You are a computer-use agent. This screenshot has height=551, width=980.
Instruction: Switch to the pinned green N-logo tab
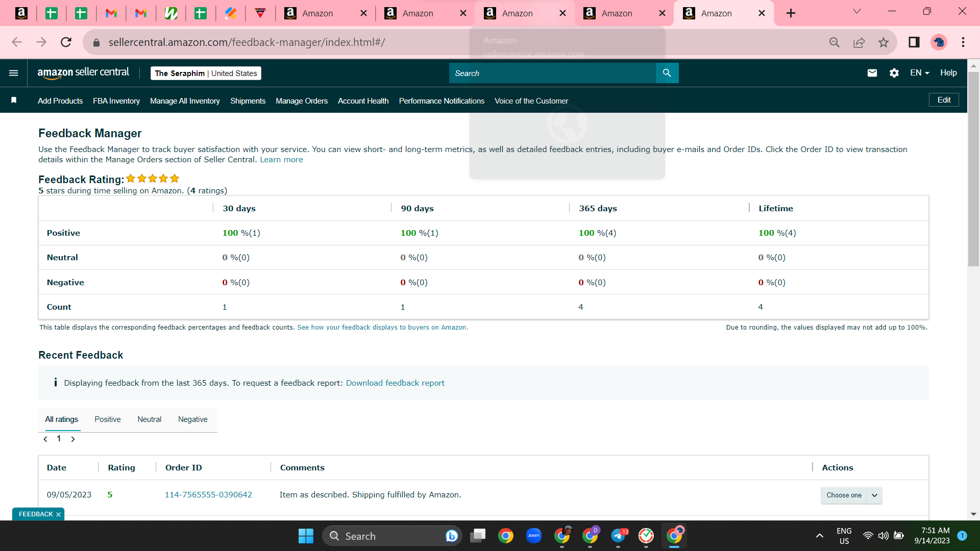tap(170, 13)
